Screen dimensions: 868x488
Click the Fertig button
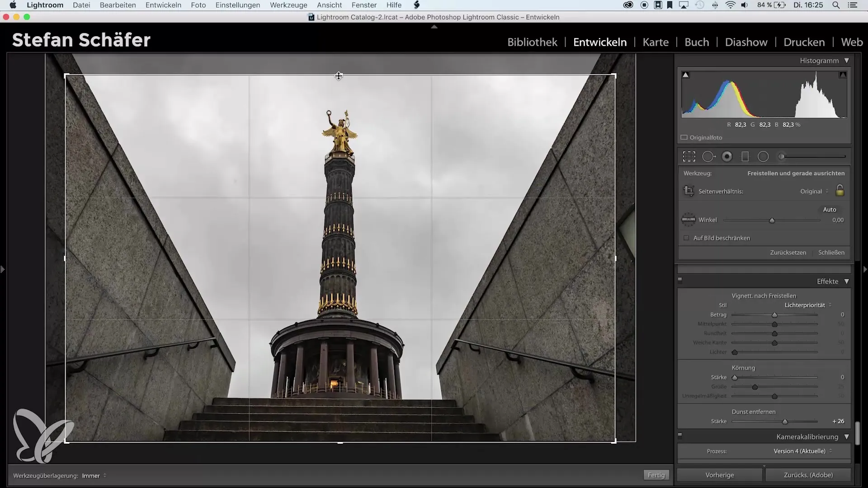click(656, 475)
